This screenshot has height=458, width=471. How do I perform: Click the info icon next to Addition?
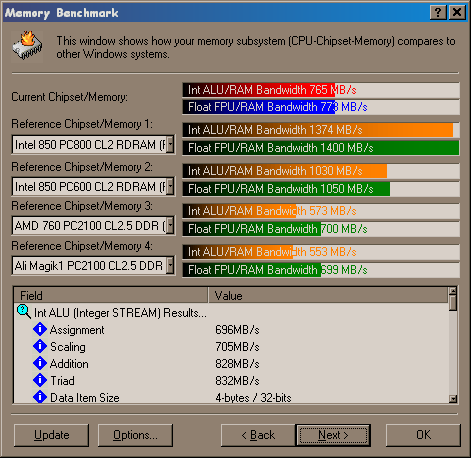coord(40,363)
